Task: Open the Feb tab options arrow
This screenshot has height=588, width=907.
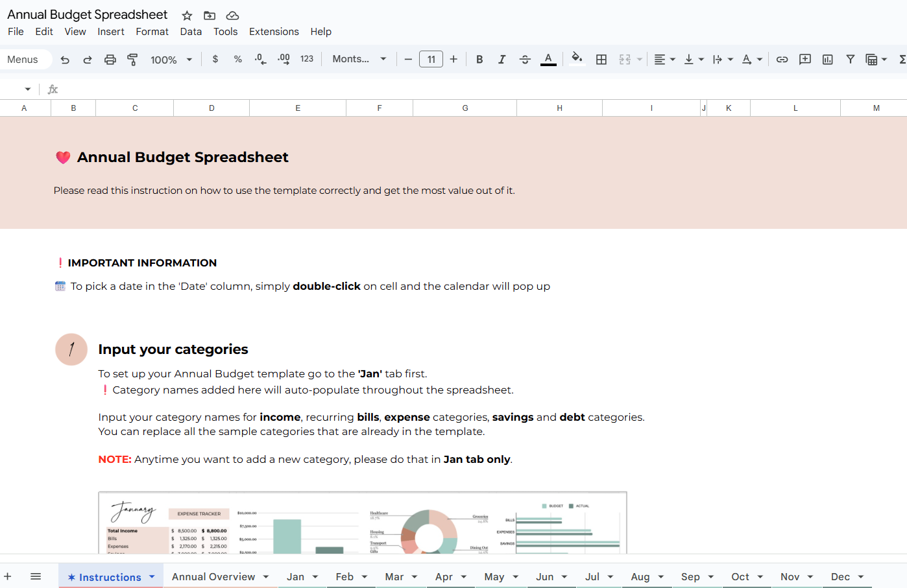Action: pyautogui.click(x=365, y=576)
